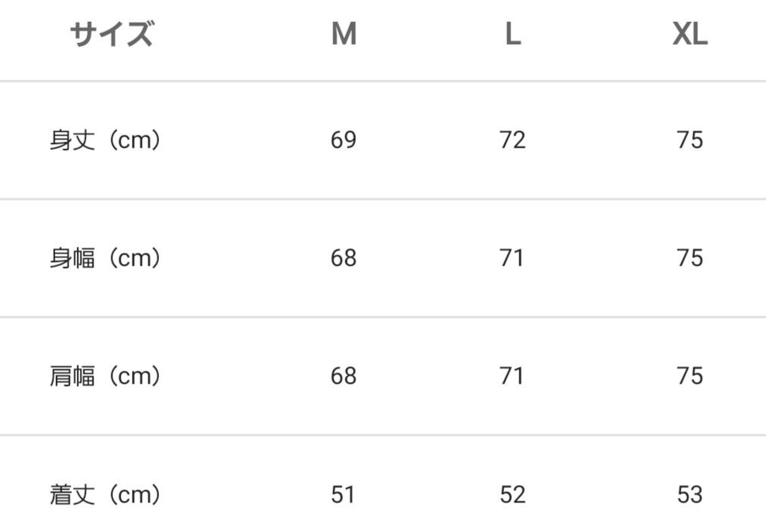
Task: Click the 身幅 value 75 for size XL
Action: (x=690, y=259)
